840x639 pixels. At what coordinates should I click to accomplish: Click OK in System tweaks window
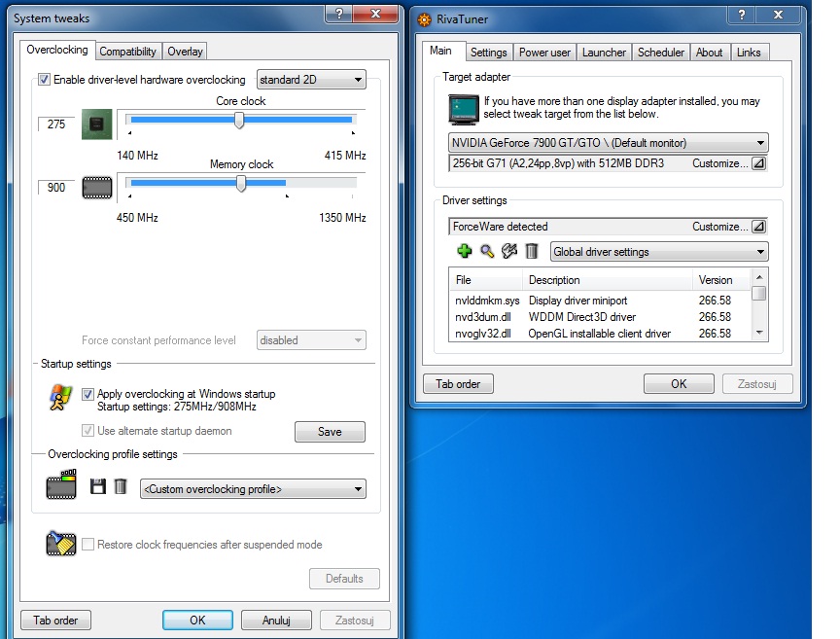[197, 621]
